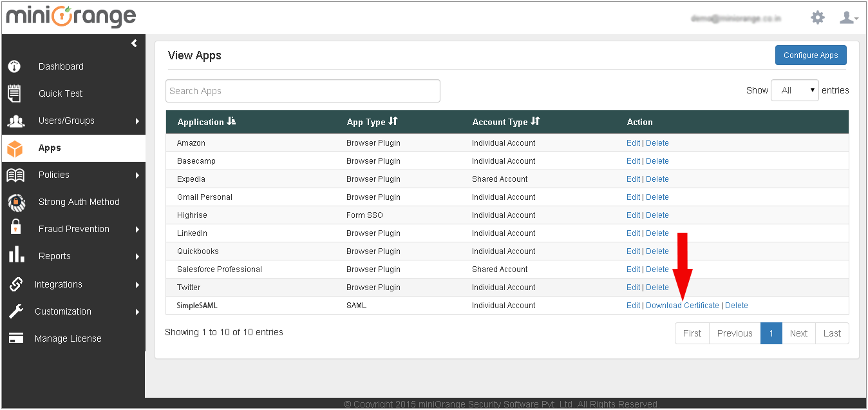Screen dimensions: 868x410
Task: Click the Shared Account cell for Expedia
Action: (500, 179)
